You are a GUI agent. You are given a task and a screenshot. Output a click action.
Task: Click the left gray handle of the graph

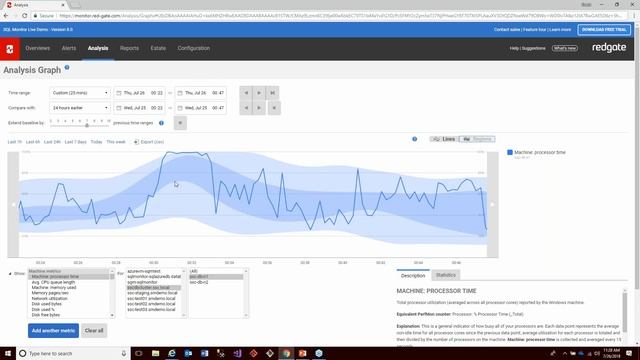click(13, 204)
